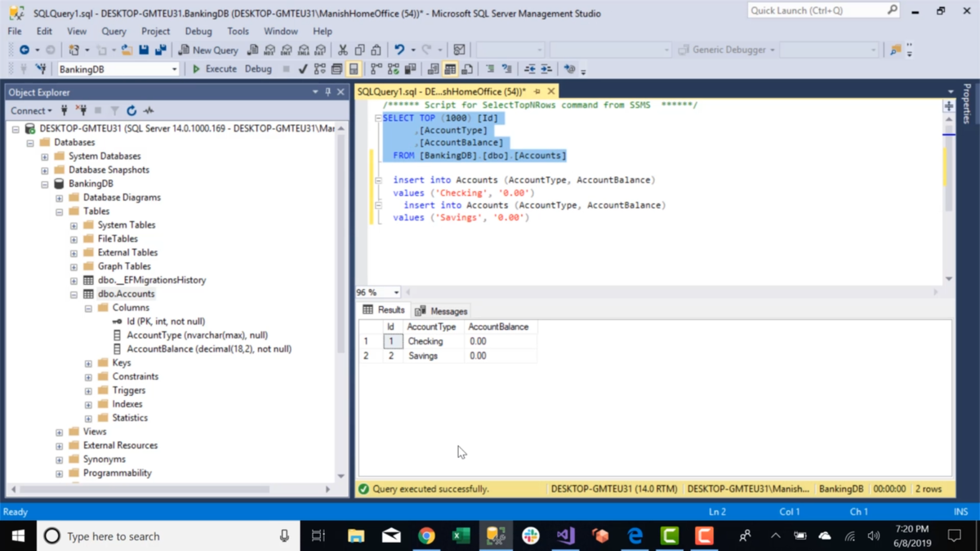Click the Cut scissors icon
Image resolution: width=980 pixels, height=551 pixels.
point(342,50)
